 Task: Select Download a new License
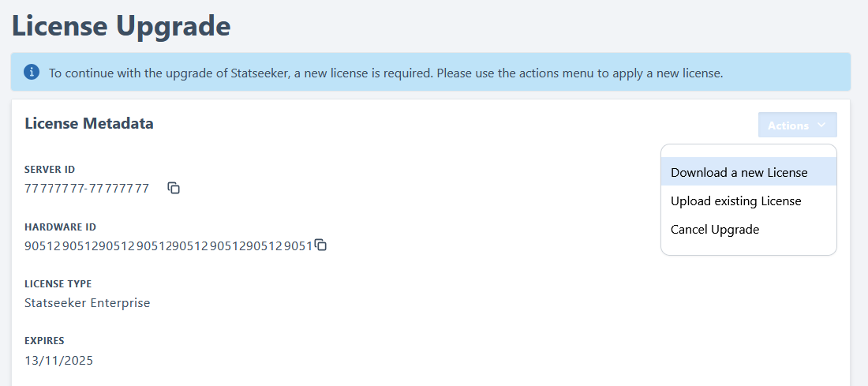click(x=739, y=172)
